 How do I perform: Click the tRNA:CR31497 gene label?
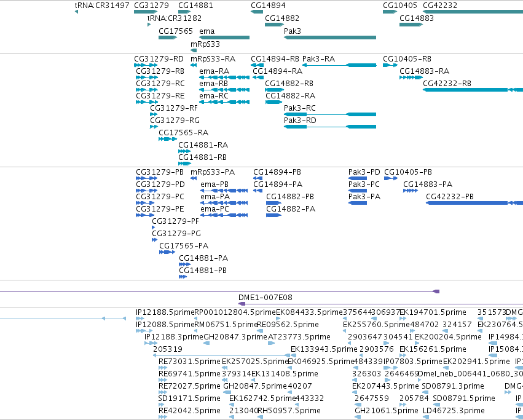coord(102,6)
